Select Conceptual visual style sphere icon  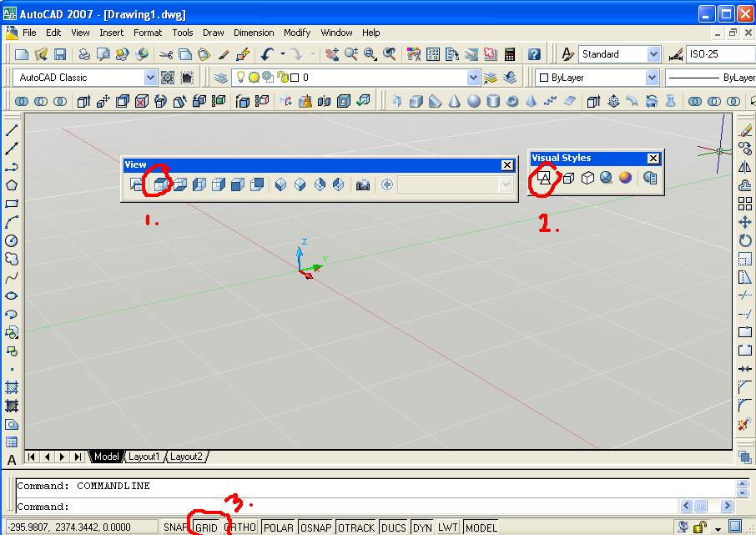(625, 178)
